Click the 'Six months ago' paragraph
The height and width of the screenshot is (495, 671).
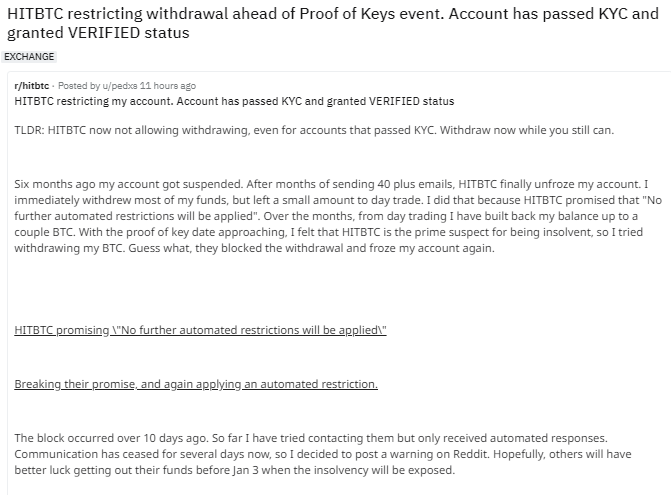[330, 214]
